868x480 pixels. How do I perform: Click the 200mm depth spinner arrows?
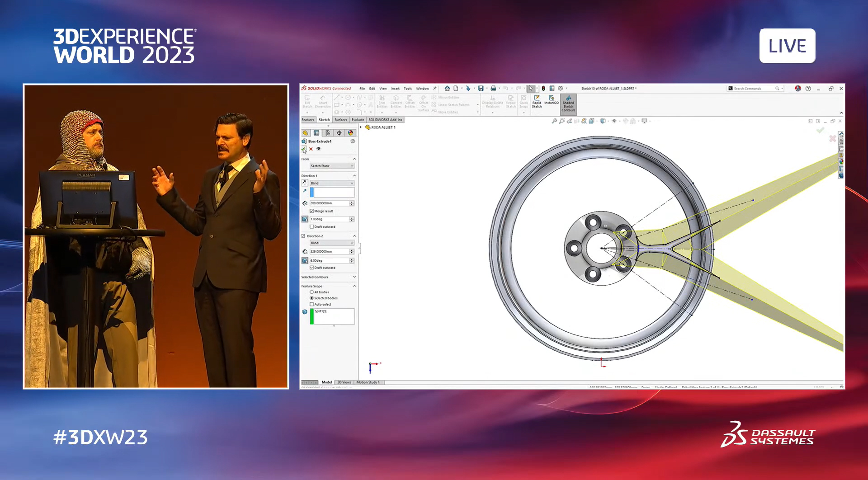coord(352,203)
